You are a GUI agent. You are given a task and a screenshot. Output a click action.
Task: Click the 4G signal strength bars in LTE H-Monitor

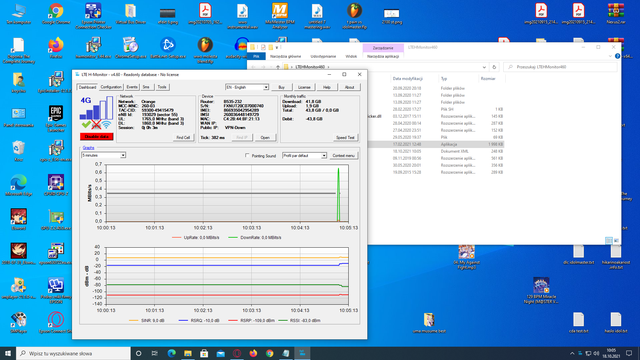pos(97,107)
